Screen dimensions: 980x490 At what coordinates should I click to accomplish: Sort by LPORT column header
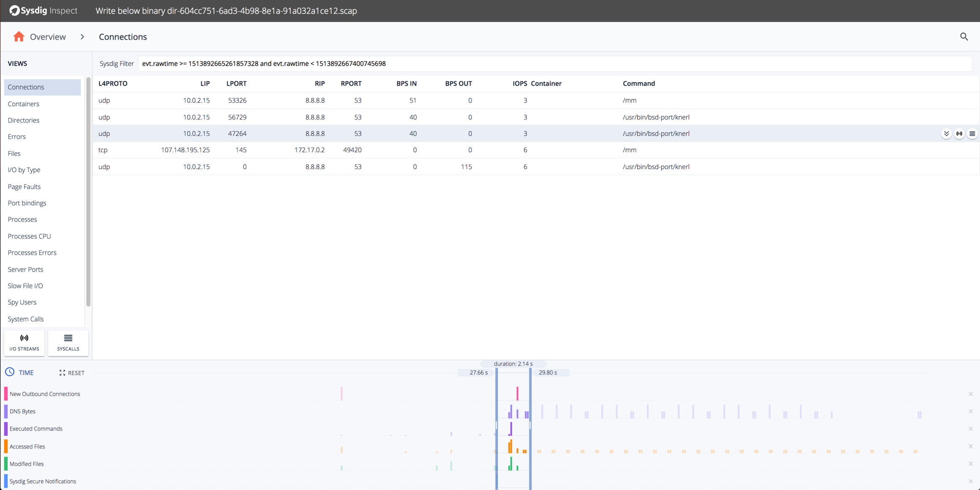click(236, 84)
